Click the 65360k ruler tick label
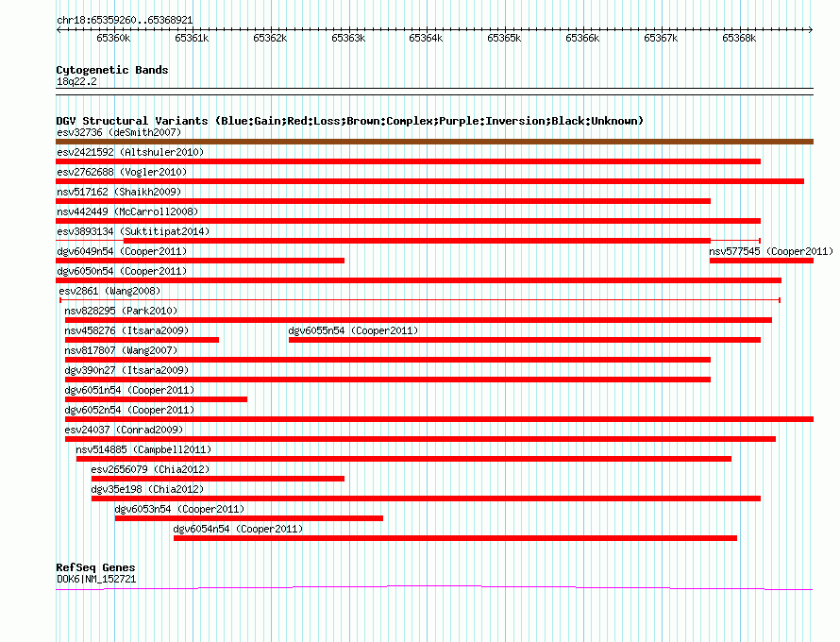 coord(113,38)
